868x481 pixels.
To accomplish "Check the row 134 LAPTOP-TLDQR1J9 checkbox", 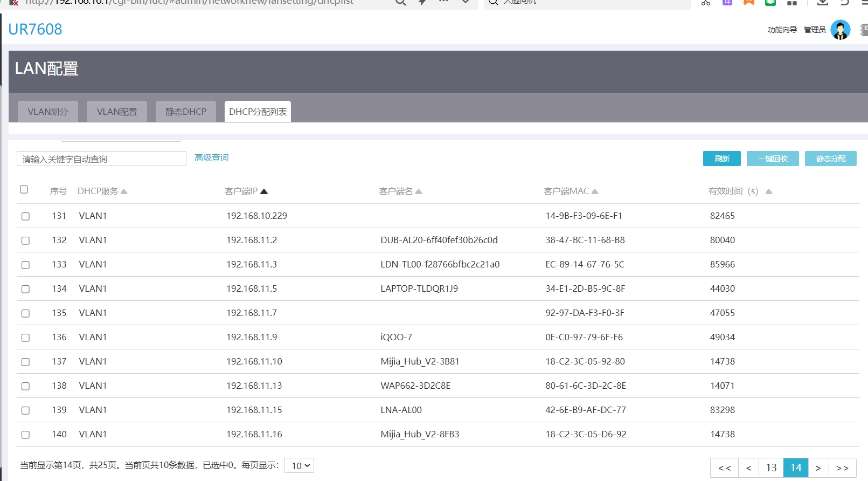I will 25,289.
